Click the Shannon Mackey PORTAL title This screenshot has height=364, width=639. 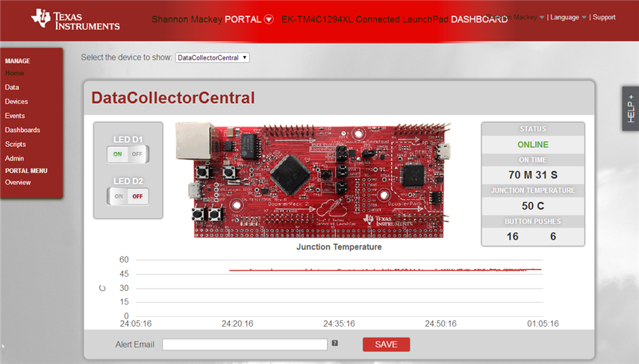pos(207,19)
